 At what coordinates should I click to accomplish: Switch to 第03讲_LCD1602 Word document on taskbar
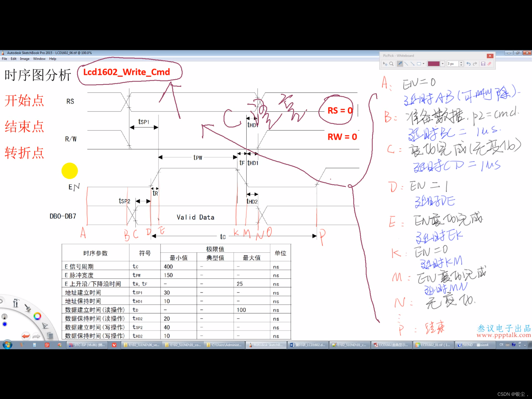[308, 345]
